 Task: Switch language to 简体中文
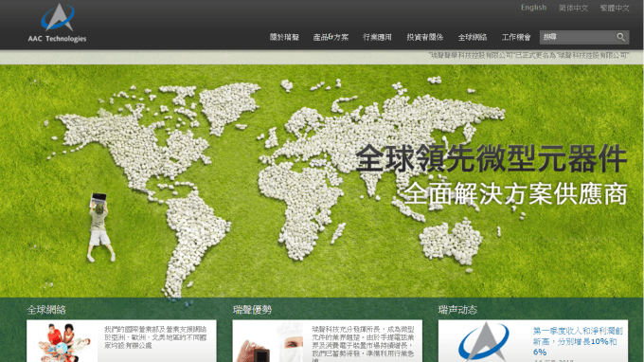(573, 8)
